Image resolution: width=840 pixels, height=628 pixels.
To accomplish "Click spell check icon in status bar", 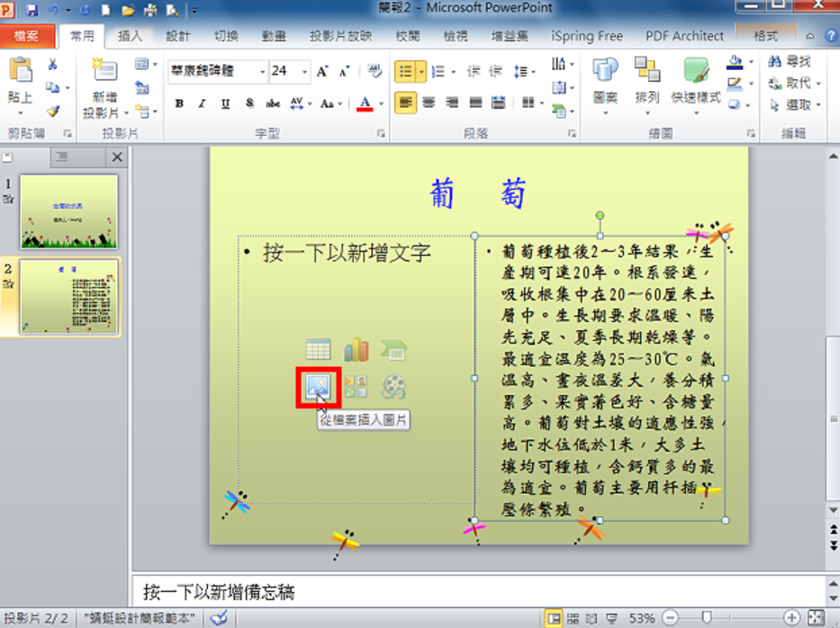I will pyautogui.click(x=219, y=618).
